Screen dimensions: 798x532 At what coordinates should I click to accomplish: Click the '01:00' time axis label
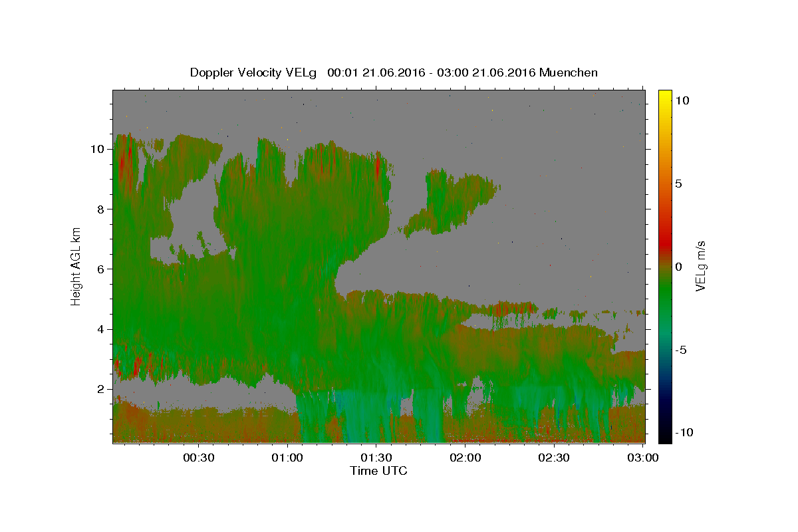[288, 458]
